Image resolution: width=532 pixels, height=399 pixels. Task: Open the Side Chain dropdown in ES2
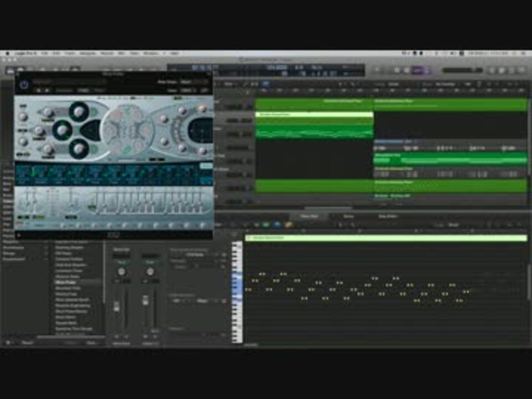click(x=193, y=82)
